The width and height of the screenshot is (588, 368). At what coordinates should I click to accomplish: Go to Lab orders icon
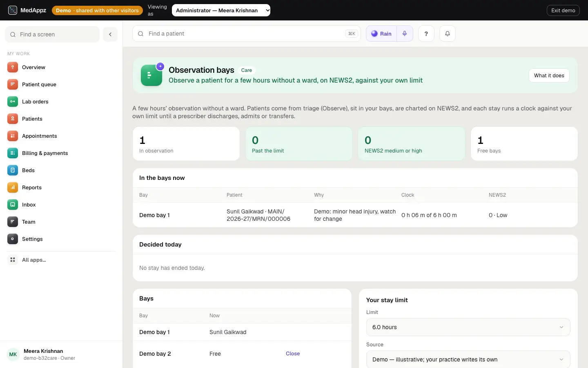(13, 101)
